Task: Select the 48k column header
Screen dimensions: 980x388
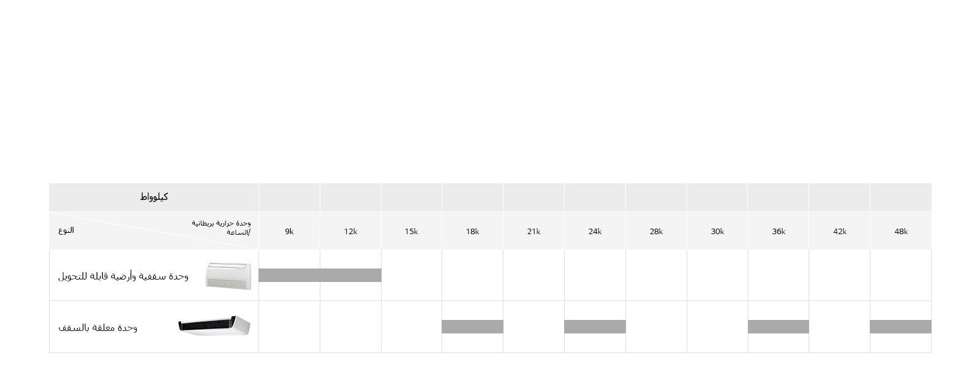Action: point(901,231)
